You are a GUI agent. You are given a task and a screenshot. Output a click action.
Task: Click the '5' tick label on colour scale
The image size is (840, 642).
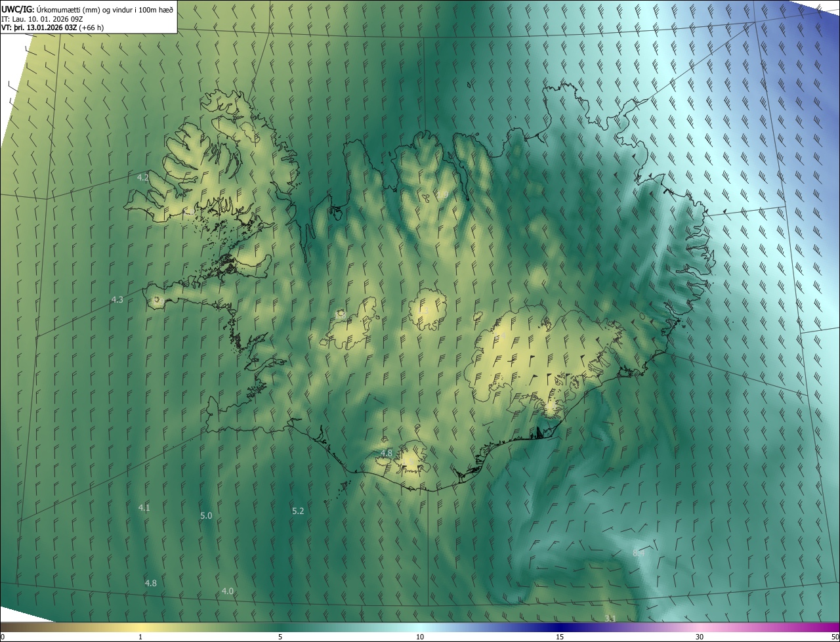pos(280,637)
